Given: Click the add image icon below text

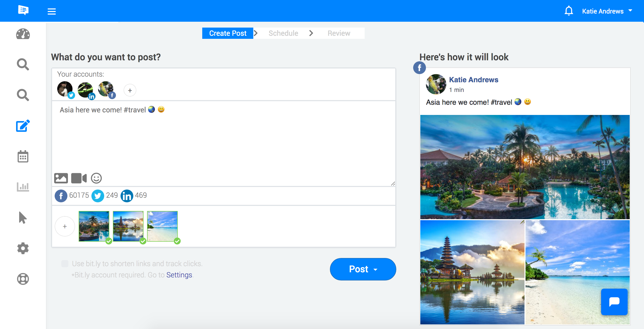Looking at the screenshot, I should click(x=61, y=178).
